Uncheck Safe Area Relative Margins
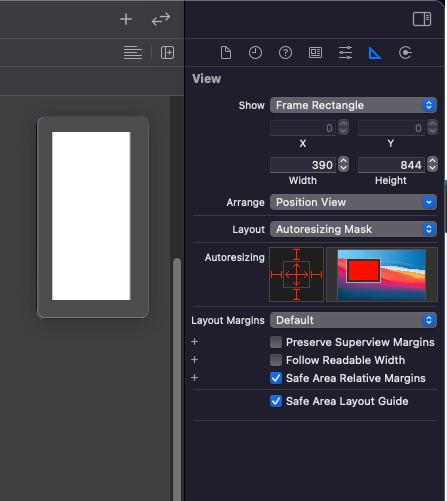This screenshot has height=501, width=447. [x=276, y=378]
